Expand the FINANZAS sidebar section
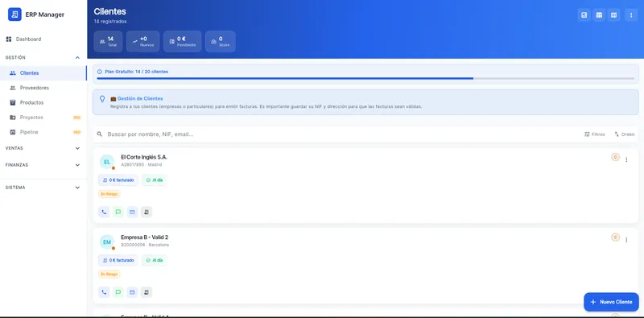644x318 pixels. pyautogui.click(x=43, y=165)
